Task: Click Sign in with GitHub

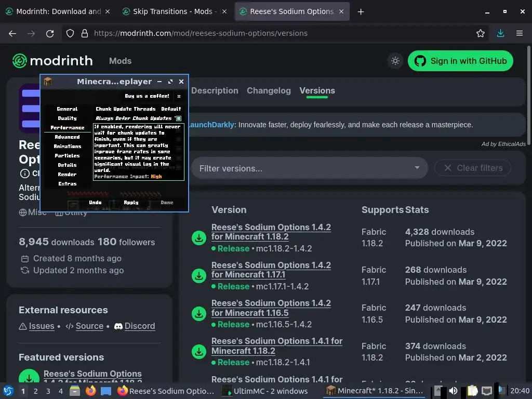Action: click(460, 61)
